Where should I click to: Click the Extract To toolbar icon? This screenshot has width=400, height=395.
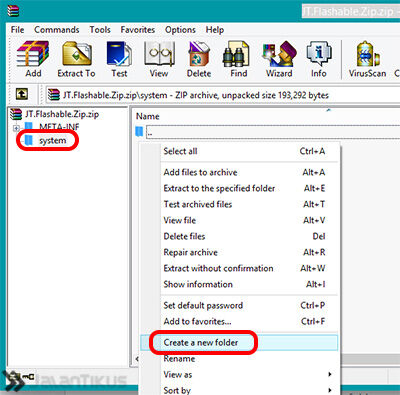coord(76,59)
